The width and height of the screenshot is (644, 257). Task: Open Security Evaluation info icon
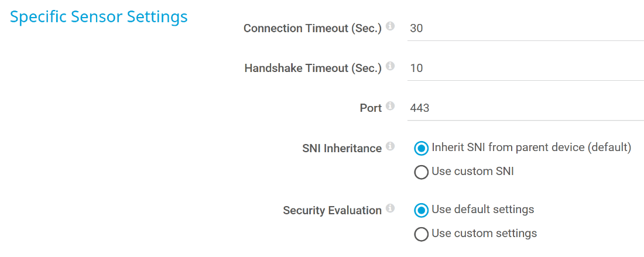tap(390, 208)
